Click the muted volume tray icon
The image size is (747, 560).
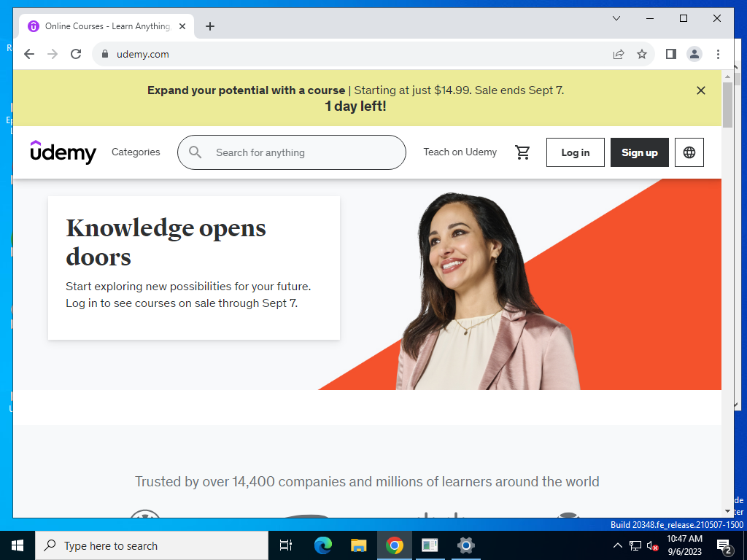(653, 545)
